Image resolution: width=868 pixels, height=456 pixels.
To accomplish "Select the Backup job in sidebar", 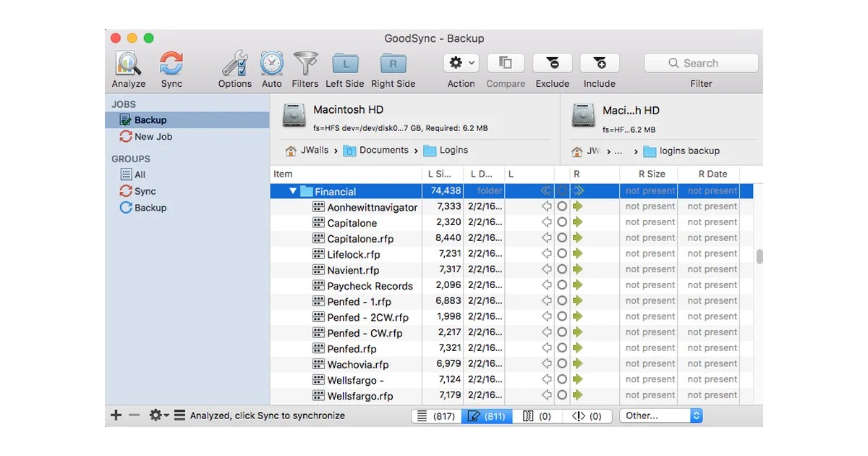I will tap(187, 120).
